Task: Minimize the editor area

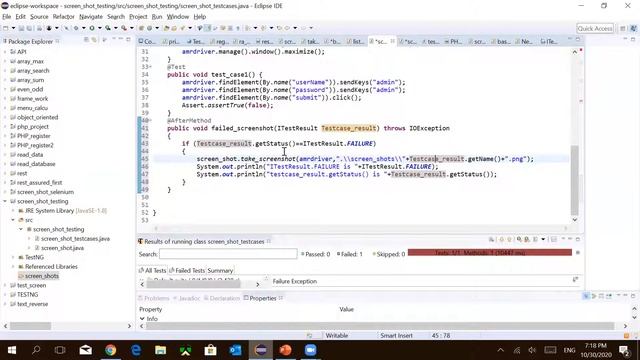Action: pos(570,39)
